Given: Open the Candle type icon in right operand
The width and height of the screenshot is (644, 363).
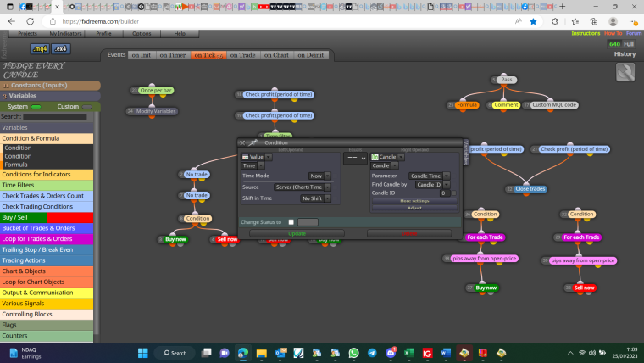Looking at the screenshot, I should tap(375, 157).
